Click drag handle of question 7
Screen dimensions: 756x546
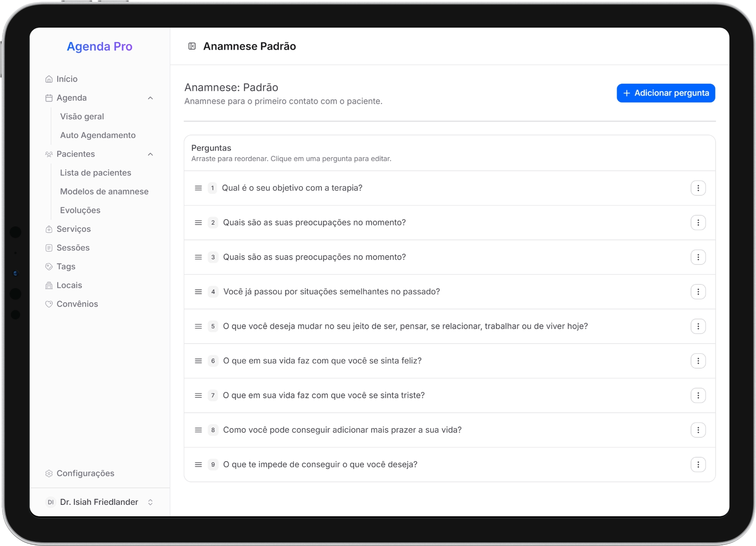[x=198, y=396]
